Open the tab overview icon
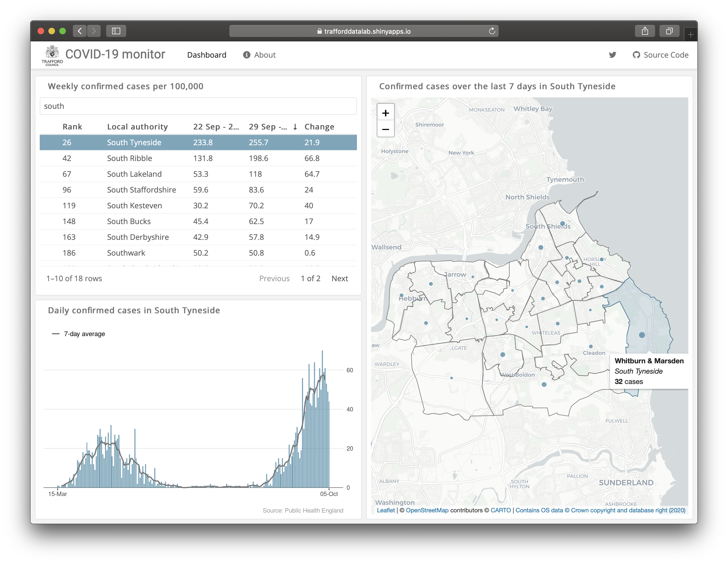The width and height of the screenshot is (728, 564). (669, 31)
